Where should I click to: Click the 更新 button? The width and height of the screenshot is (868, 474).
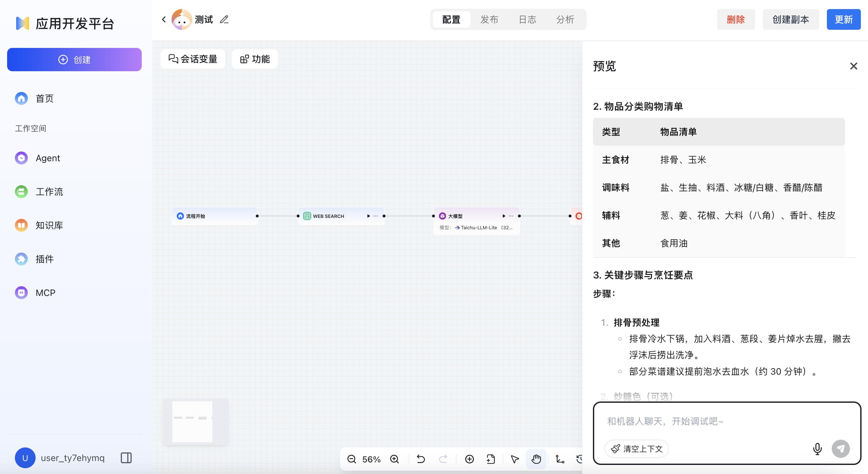[x=844, y=19]
